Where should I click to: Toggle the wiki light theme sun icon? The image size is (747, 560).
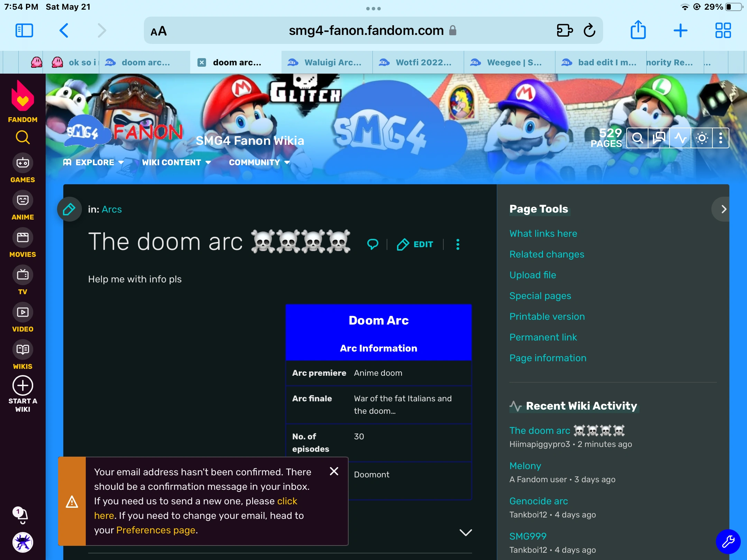point(701,138)
